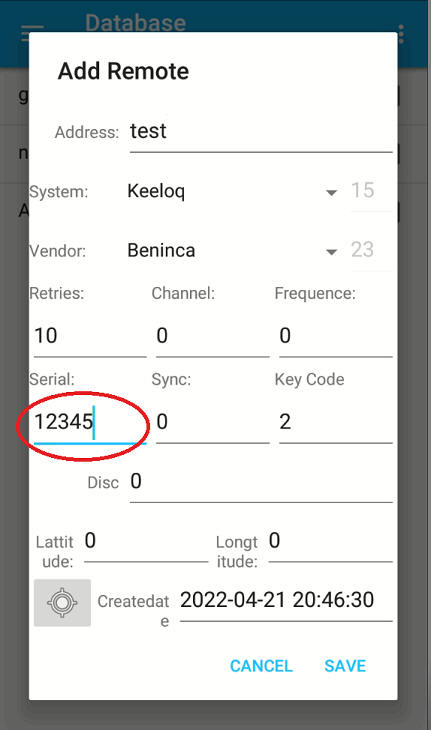Image resolution: width=431 pixels, height=730 pixels.
Task: Edit the Key Code field showing 2
Action: point(336,422)
